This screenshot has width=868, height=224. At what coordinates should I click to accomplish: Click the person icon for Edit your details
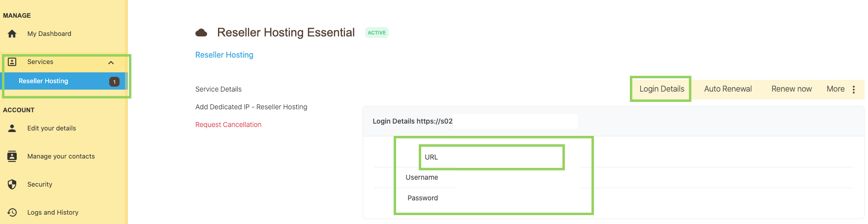click(x=12, y=128)
